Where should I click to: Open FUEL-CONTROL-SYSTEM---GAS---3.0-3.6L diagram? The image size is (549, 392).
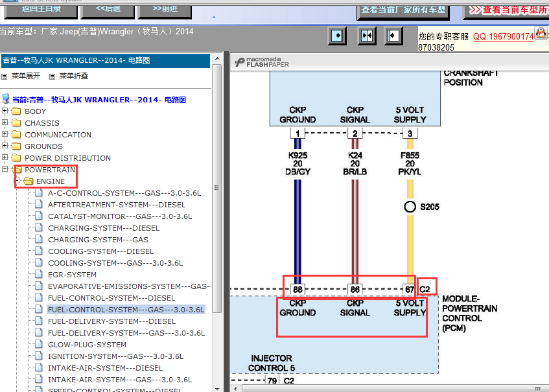coord(126,310)
